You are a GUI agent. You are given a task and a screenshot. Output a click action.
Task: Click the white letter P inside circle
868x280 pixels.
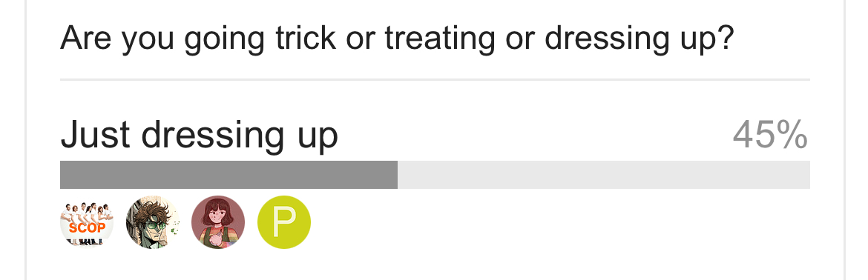point(285,222)
